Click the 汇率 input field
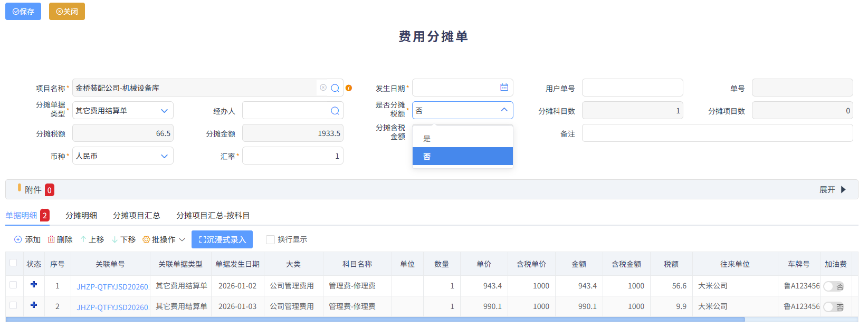 293,156
